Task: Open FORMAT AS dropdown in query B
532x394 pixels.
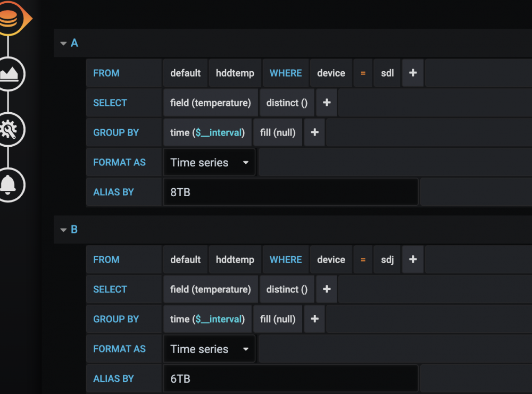Action: coord(209,349)
